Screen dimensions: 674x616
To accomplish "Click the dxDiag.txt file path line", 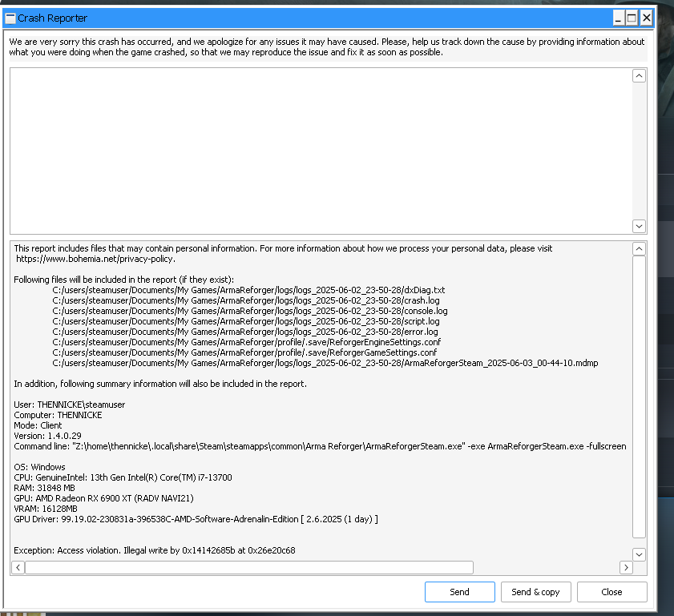I will point(248,290).
